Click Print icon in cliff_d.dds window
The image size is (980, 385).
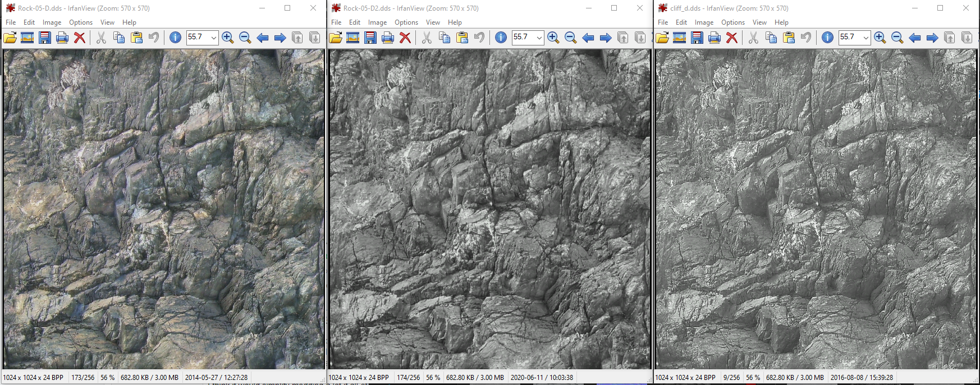click(x=715, y=38)
